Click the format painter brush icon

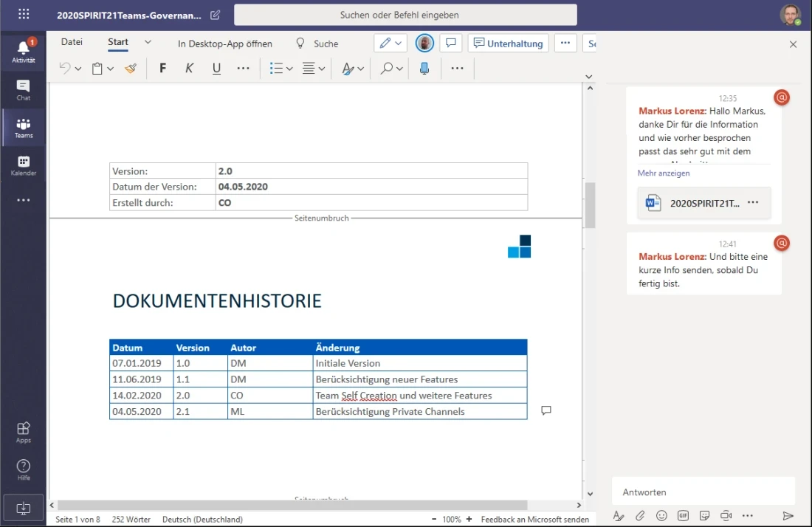pyautogui.click(x=131, y=69)
